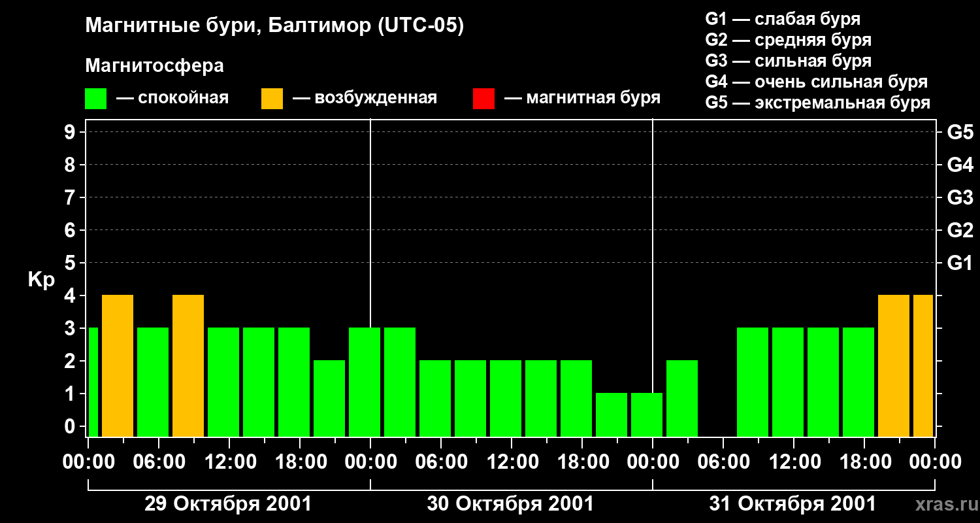
Task: Click the 06:00 time label under 31 October
Action: pos(723,462)
